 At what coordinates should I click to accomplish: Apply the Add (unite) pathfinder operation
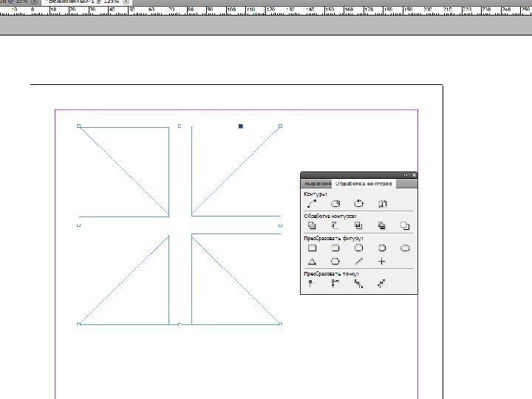coord(312,225)
